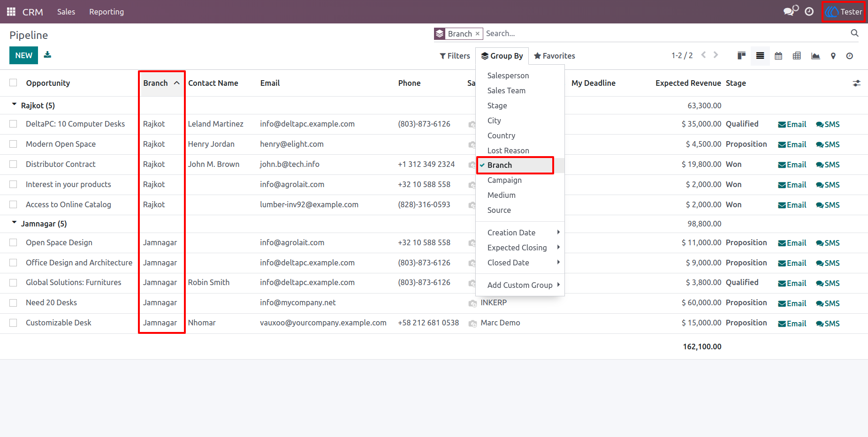Click the NEW button
The height and width of the screenshot is (437, 868).
(23, 55)
